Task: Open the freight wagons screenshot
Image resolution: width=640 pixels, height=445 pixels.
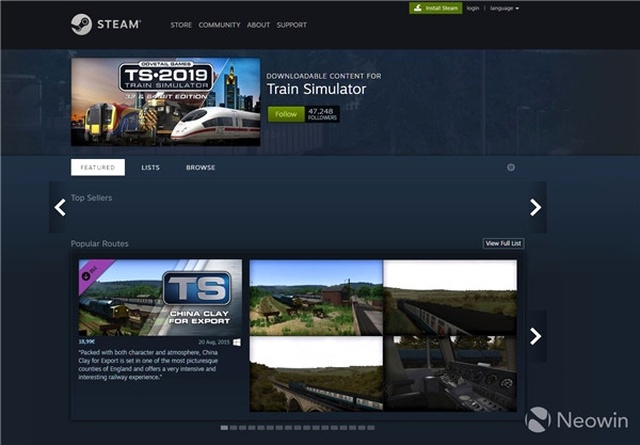Action: (450, 298)
